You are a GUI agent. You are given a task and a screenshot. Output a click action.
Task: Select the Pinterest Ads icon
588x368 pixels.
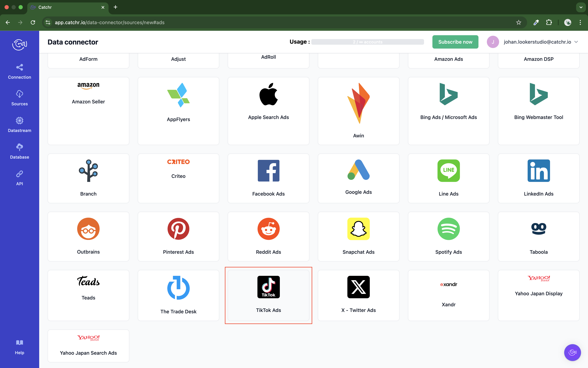pyautogui.click(x=178, y=229)
